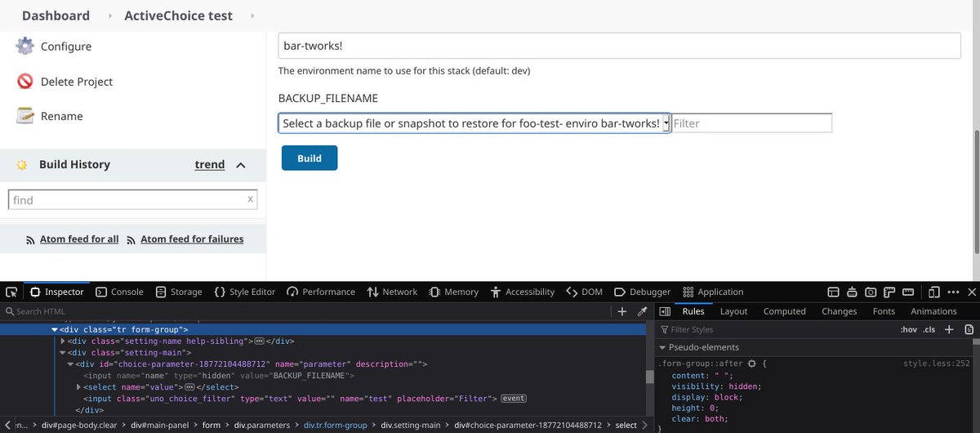Click the Delete Project red icon

coord(25,82)
